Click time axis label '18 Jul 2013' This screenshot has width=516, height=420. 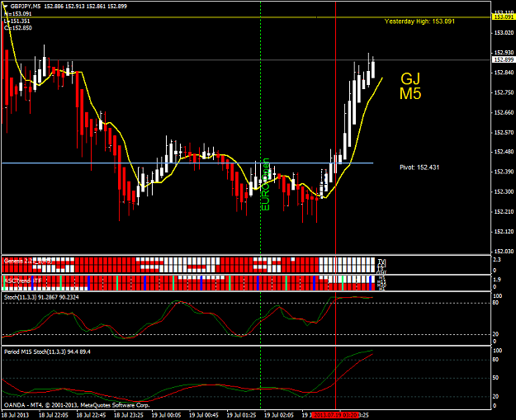pos(16,415)
